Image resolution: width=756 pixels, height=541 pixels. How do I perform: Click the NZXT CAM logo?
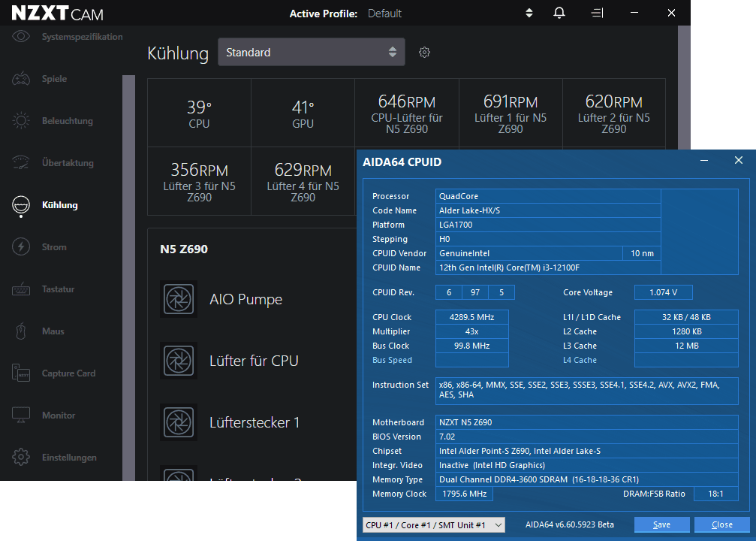[x=57, y=13]
